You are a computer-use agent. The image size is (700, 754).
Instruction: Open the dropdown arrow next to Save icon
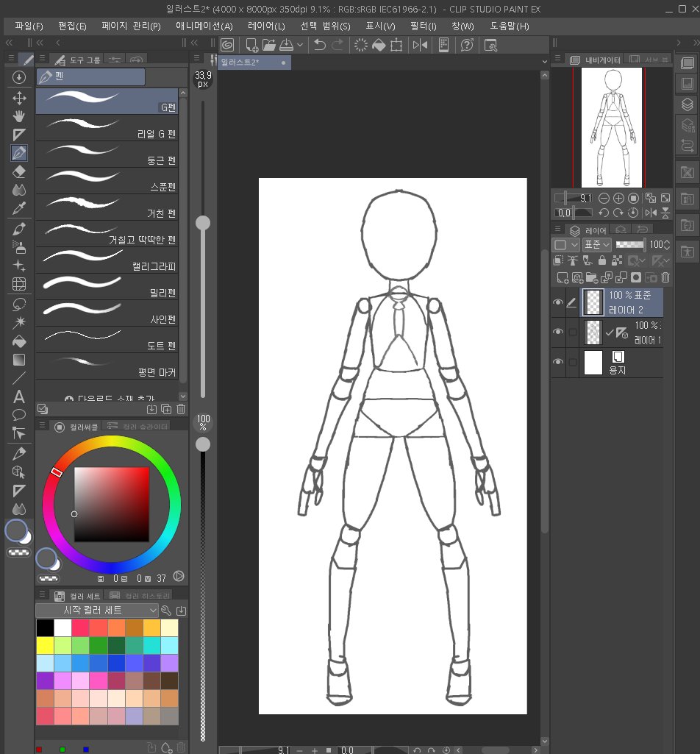click(x=300, y=45)
